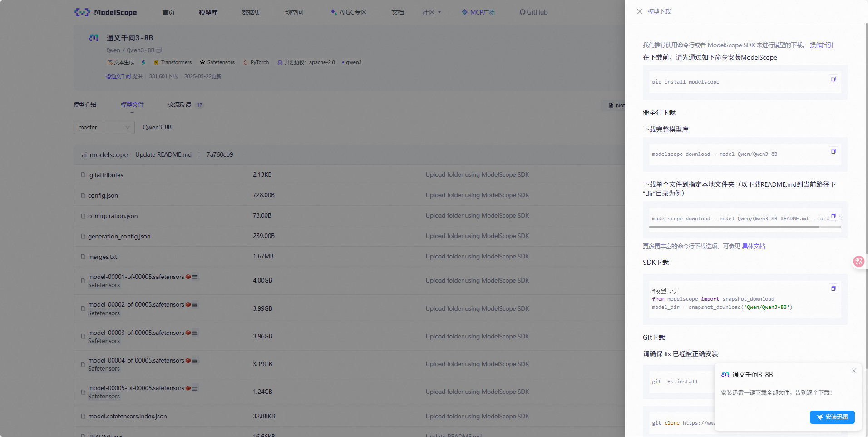Click the Update README.md commit message

point(163,154)
